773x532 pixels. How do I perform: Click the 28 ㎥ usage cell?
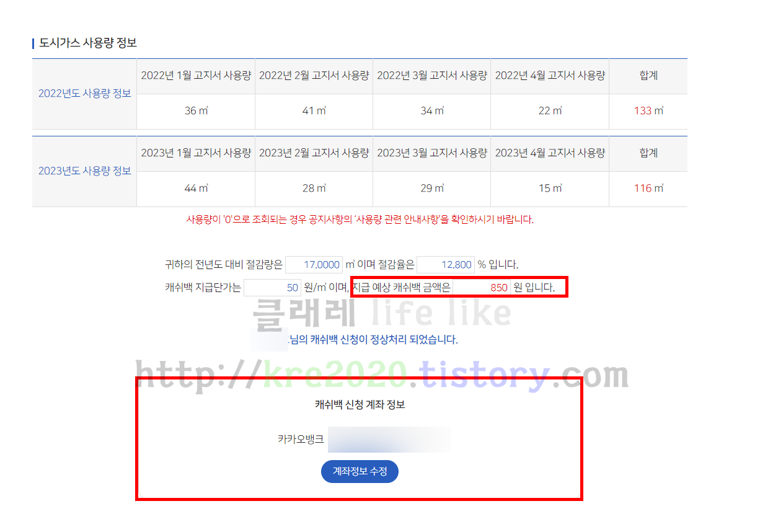(x=314, y=188)
